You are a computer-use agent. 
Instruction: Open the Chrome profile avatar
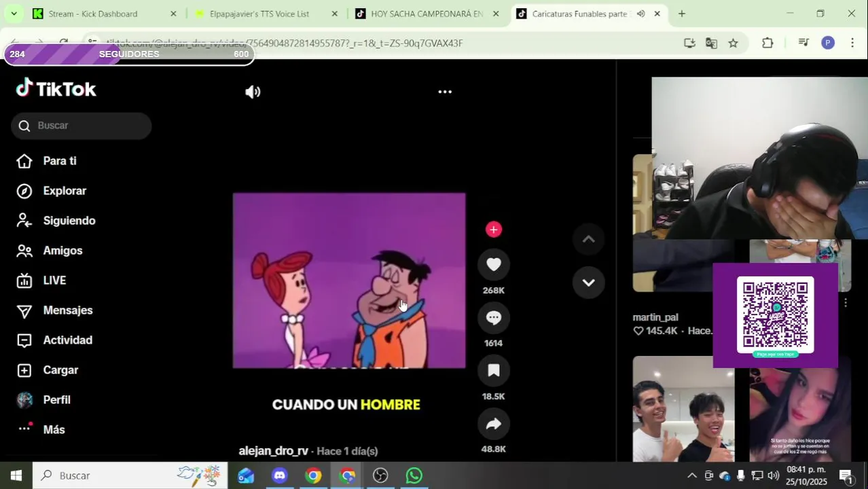pos(827,43)
